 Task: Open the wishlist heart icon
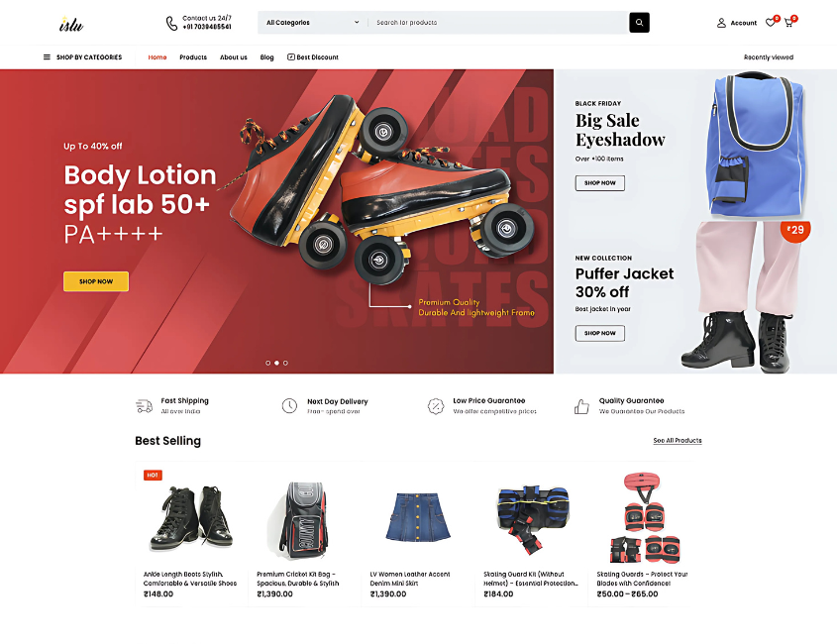coord(770,23)
